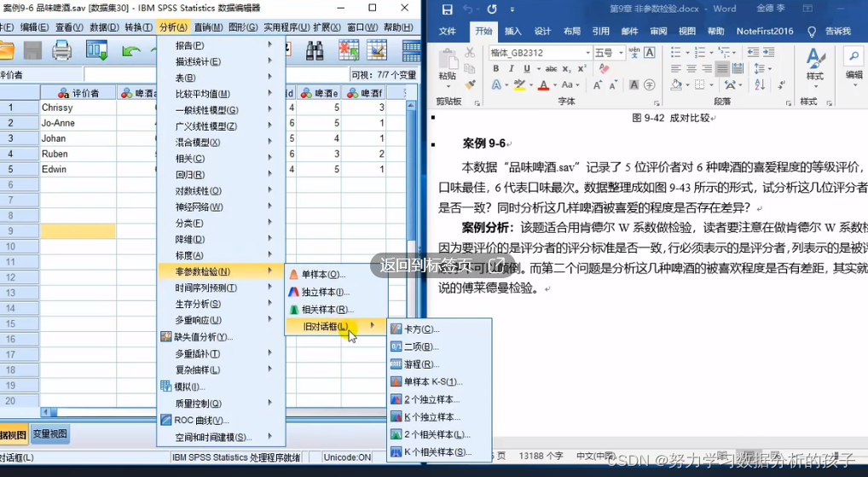Choose 卡方(C) from legacy dialogs
Image resolution: width=868 pixels, height=477 pixels.
coord(439,329)
